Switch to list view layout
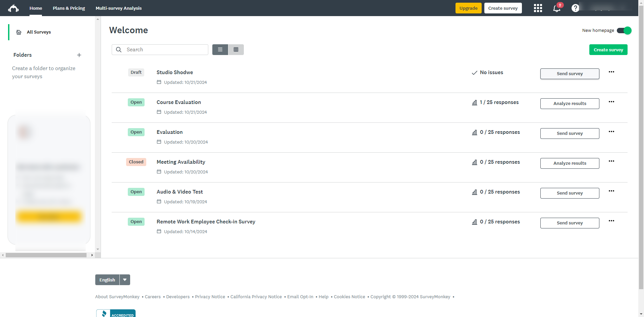 point(220,50)
